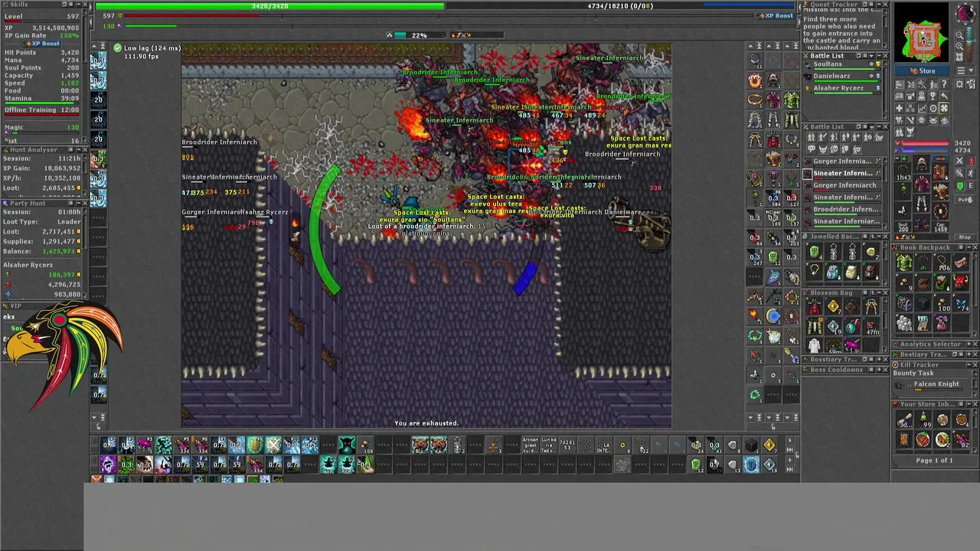
Task: Open the options gear icon beside the question mark
Action: [x=960, y=84]
